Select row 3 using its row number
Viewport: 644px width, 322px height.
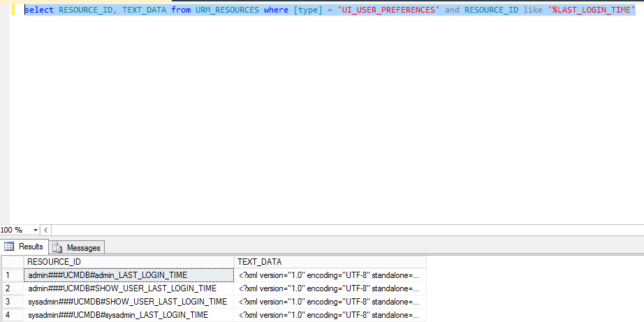12,302
